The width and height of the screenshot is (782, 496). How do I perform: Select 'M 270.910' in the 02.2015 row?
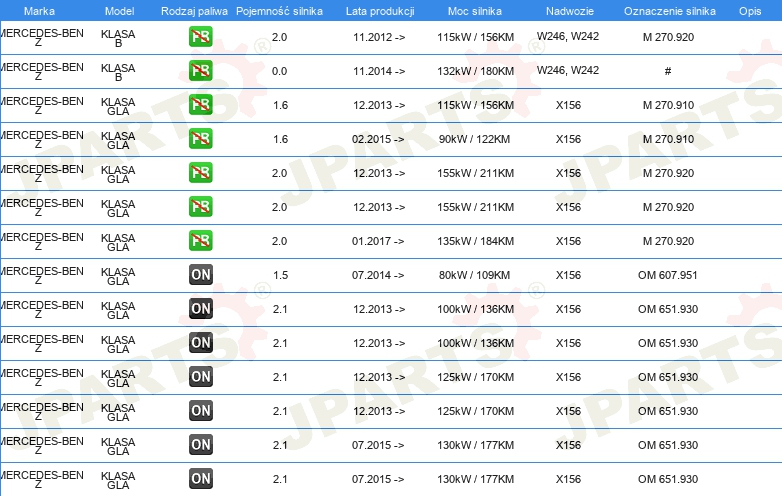pos(668,139)
